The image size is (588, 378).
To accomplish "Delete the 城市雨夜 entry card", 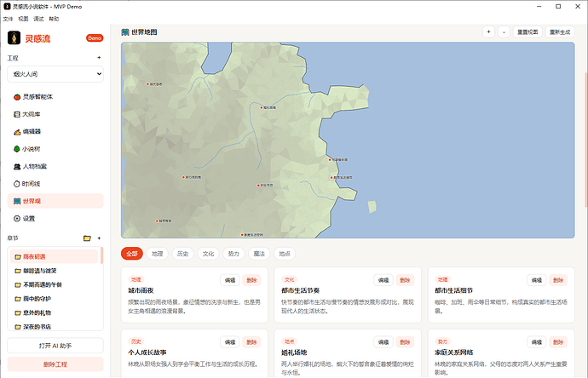I will [x=251, y=280].
